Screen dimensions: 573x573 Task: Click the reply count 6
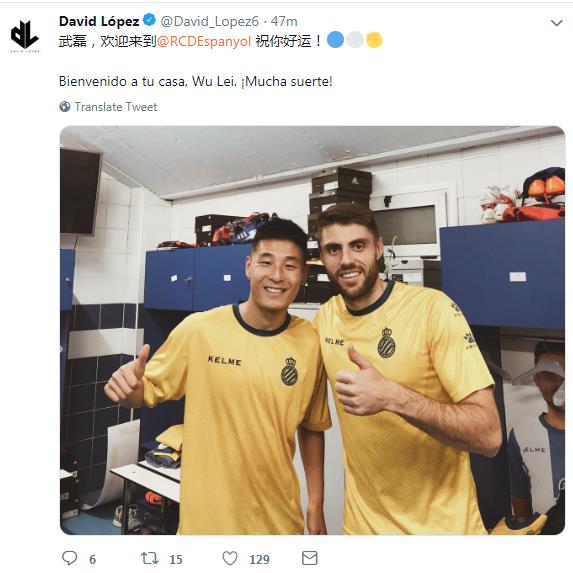tap(92, 559)
